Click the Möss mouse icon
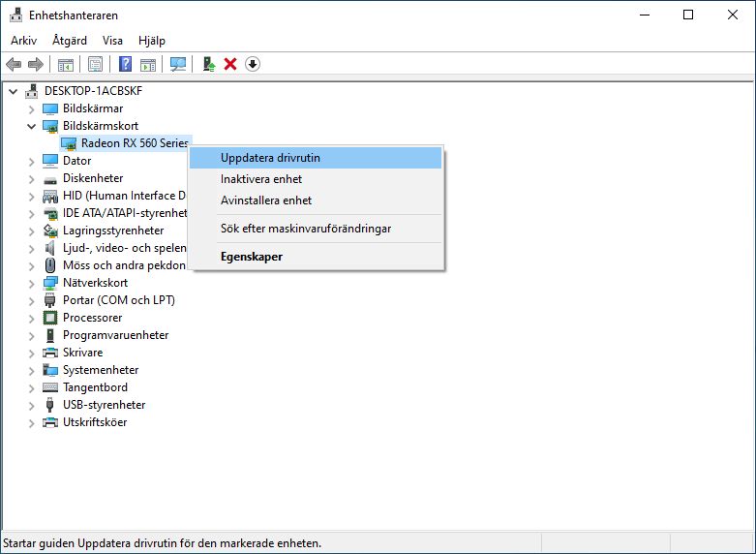 tap(50, 265)
